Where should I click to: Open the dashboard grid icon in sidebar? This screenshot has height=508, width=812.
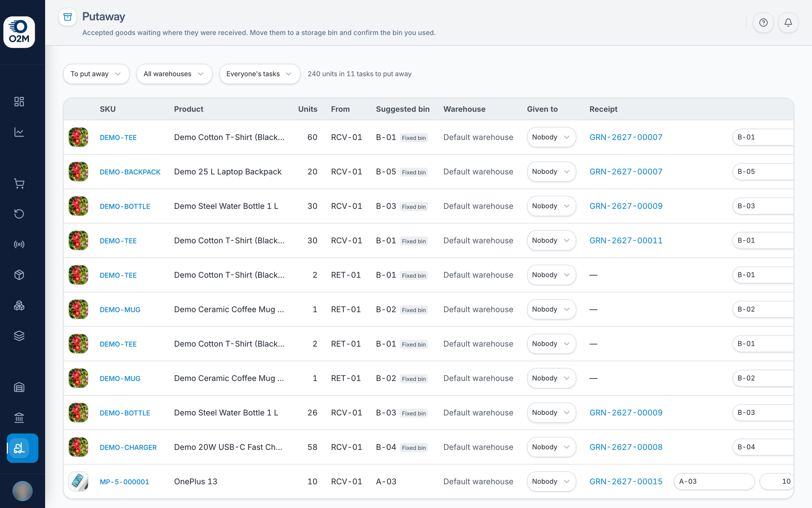pyautogui.click(x=19, y=102)
